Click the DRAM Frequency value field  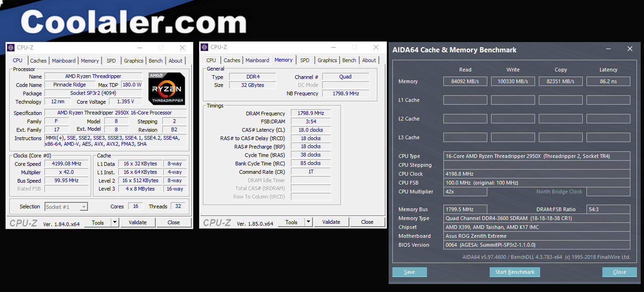tap(311, 114)
